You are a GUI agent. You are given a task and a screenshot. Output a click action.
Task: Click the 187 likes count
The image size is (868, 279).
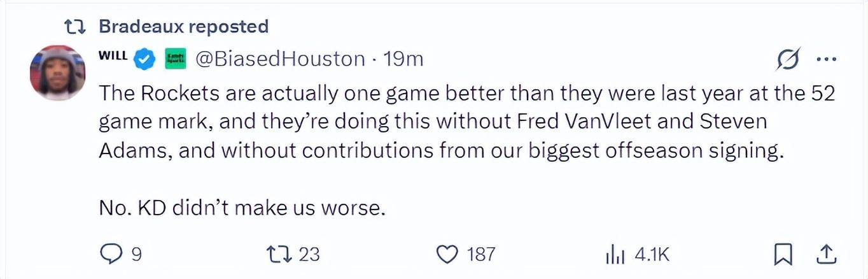(480, 255)
